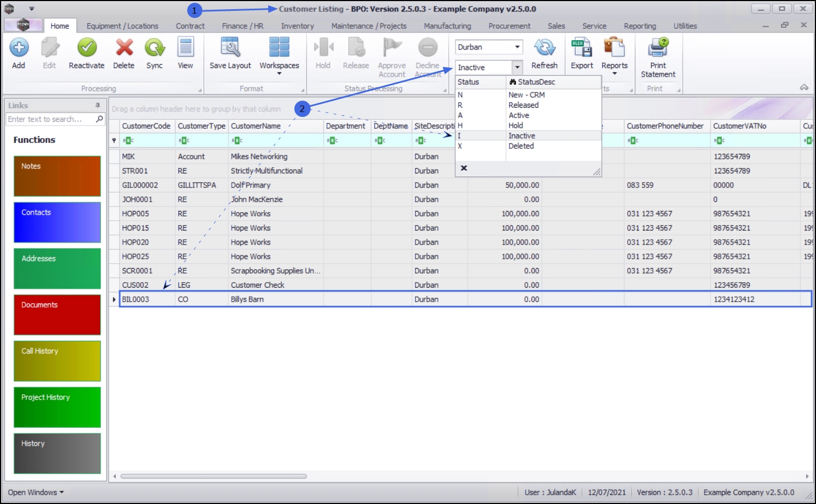Click the Save Layout icon
Image resolution: width=816 pixels, height=504 pixels.
[230, 48]
